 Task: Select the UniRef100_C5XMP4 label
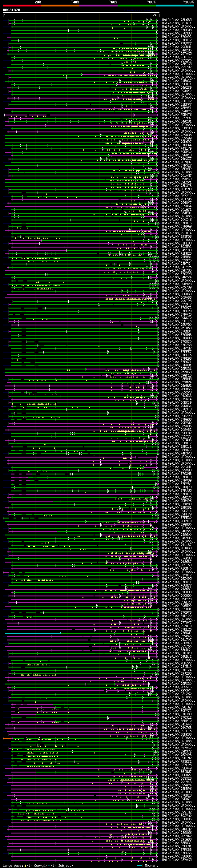point(177,382)
